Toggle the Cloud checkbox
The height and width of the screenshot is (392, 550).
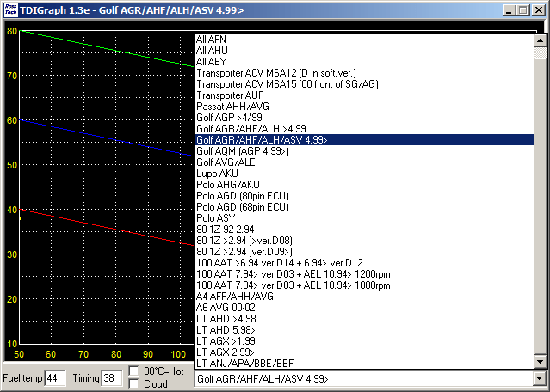click(x=133, y=384)
